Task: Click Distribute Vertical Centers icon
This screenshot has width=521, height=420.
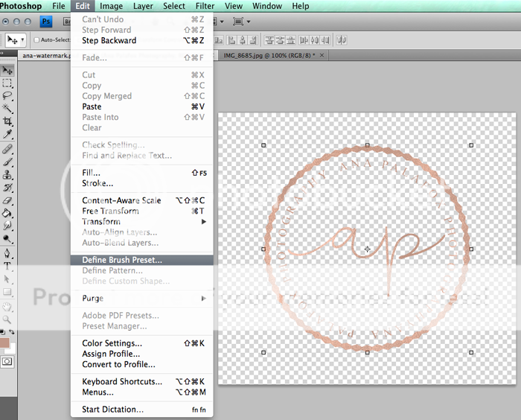Action: point(280,40)
